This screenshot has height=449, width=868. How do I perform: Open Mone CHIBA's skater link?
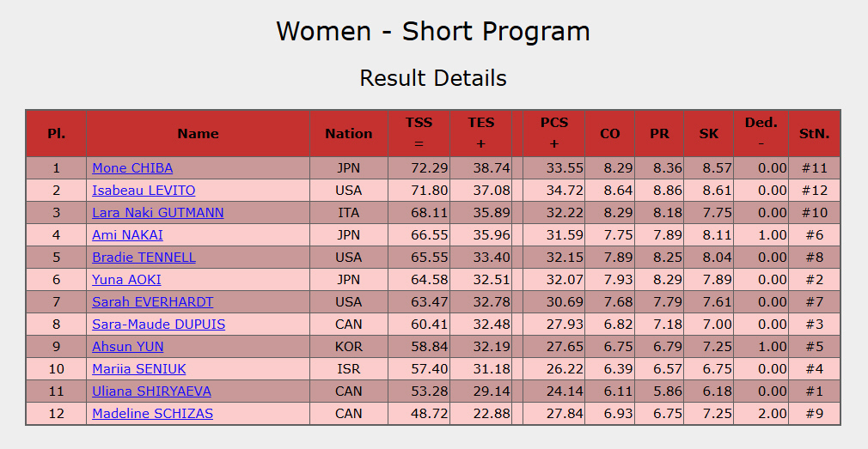[132, 168]
